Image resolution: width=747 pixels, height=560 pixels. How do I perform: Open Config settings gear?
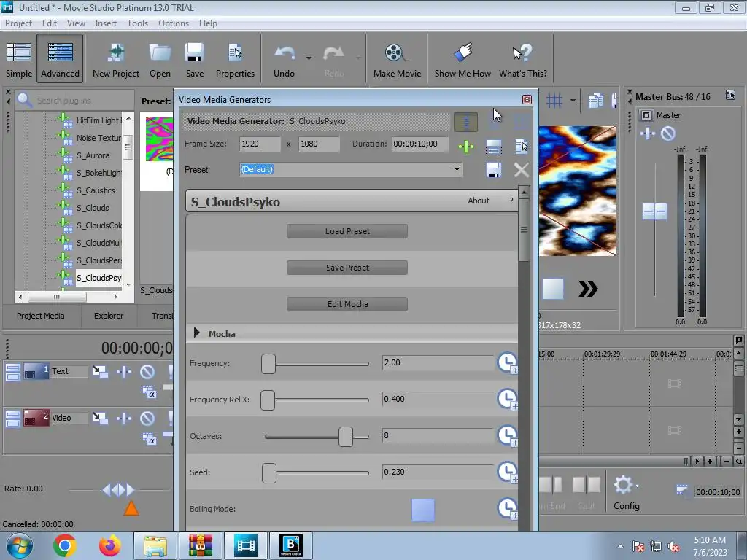(x=626, y=493)
